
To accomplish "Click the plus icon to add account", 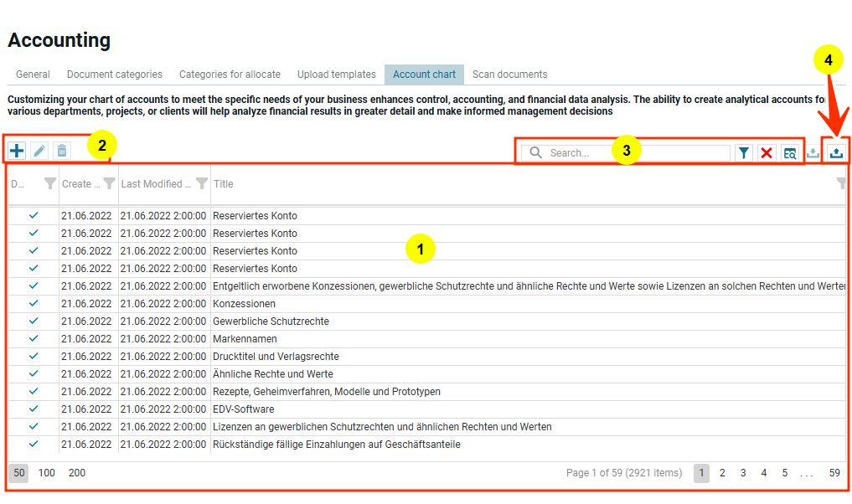I will tap(17, 151).
